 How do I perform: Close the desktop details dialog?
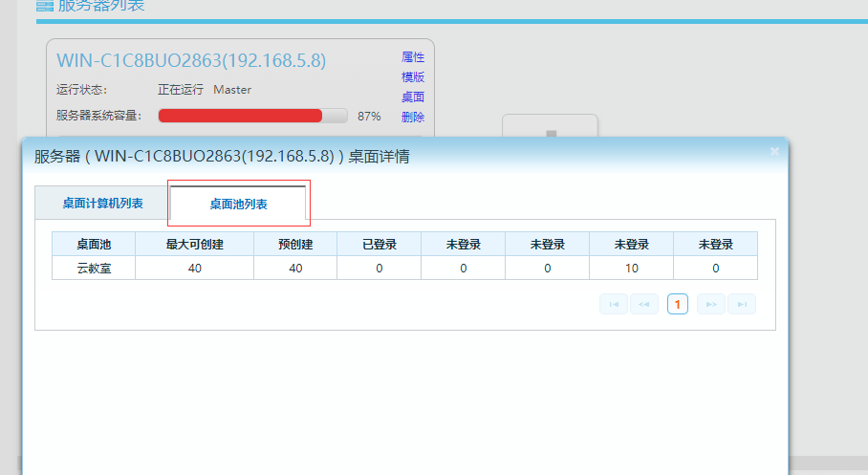click(x=774, y=151)
